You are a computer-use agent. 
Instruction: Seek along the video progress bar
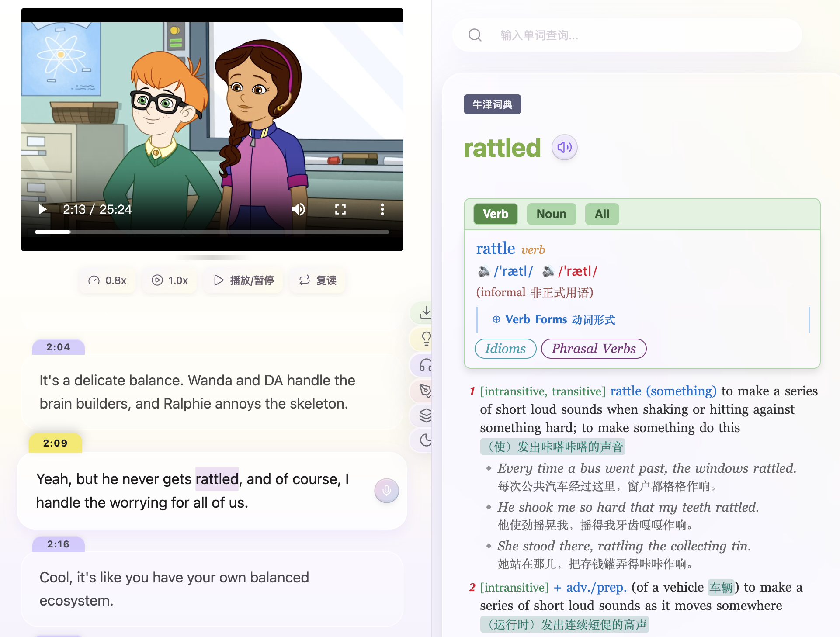212,232
